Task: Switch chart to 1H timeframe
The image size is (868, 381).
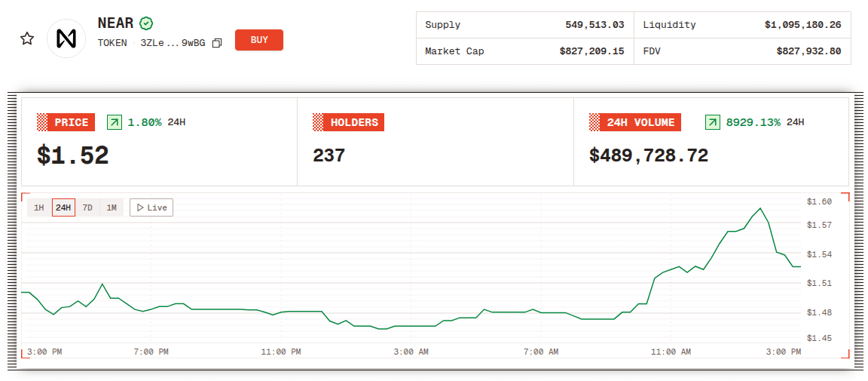Action: click(x=39, y=207)
